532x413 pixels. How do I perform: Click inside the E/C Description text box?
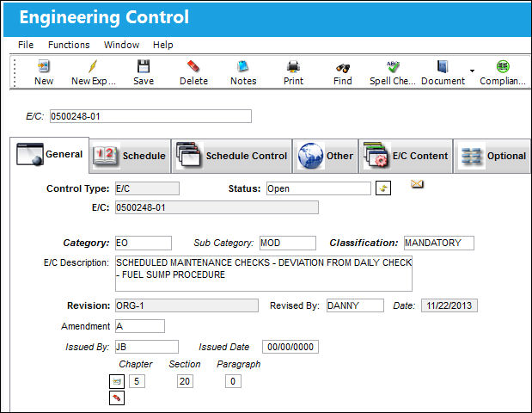coord(264,274)
